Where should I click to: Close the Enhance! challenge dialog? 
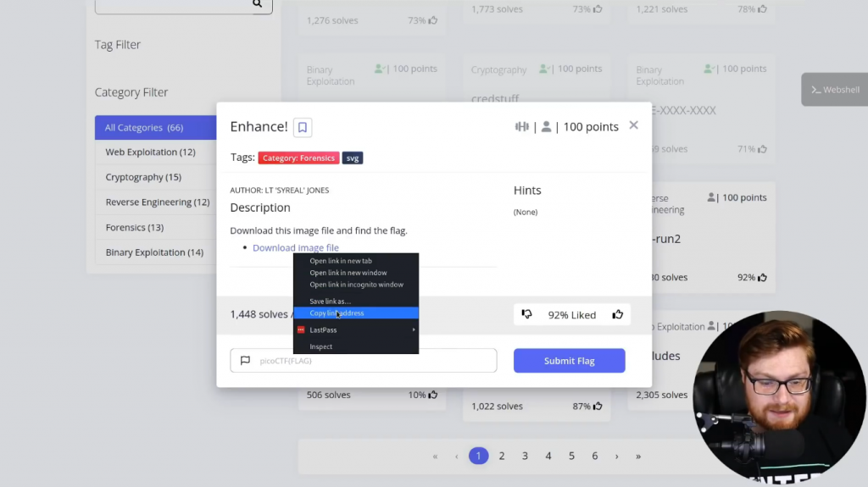(x=633, y=125)
